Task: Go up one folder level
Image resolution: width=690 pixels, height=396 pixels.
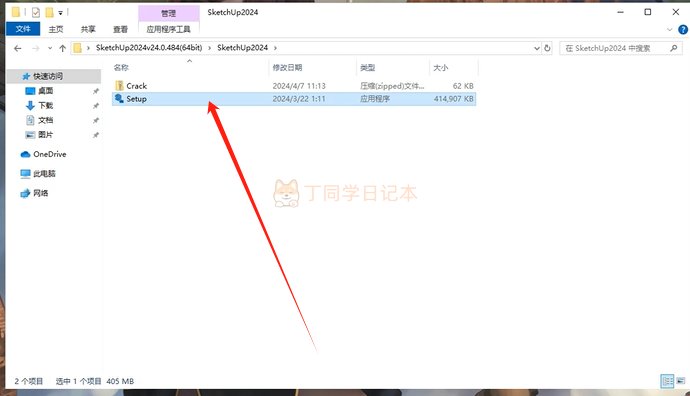Action: click(x=62, y=48)
